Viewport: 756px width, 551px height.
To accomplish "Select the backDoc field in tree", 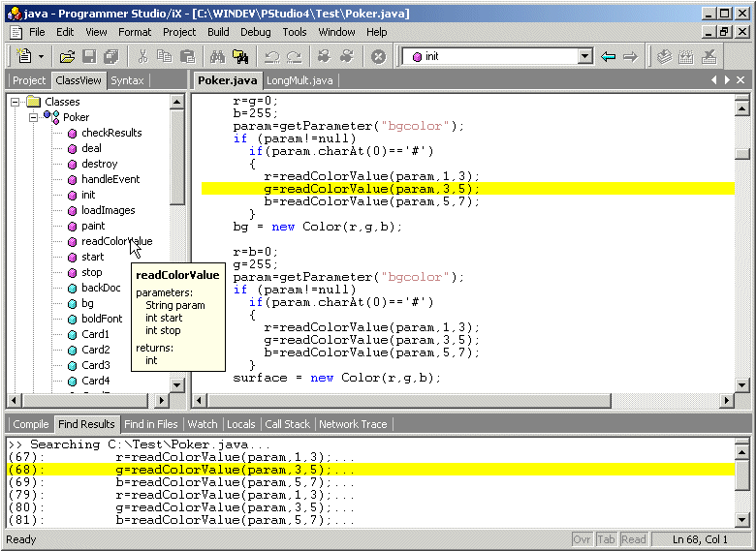I will coord(101,288).
